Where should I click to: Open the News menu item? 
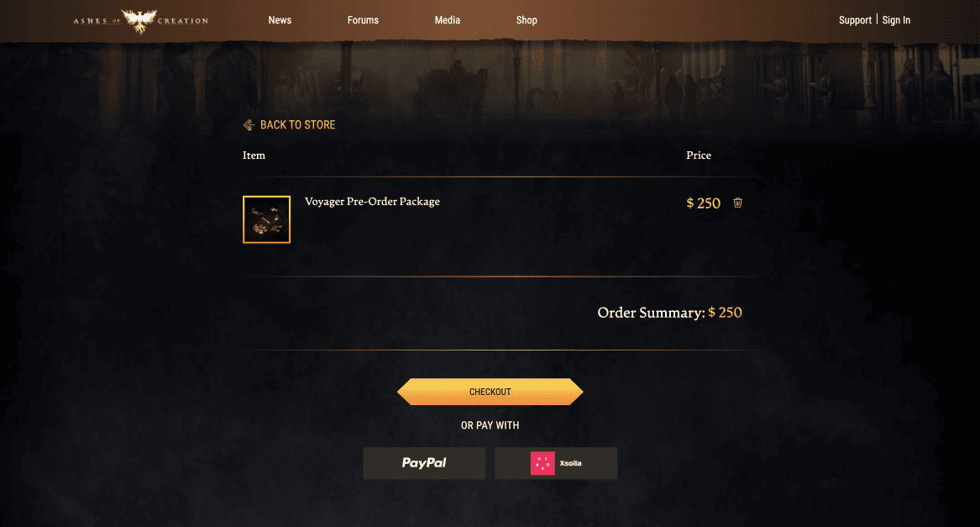[x=280, y=20]
